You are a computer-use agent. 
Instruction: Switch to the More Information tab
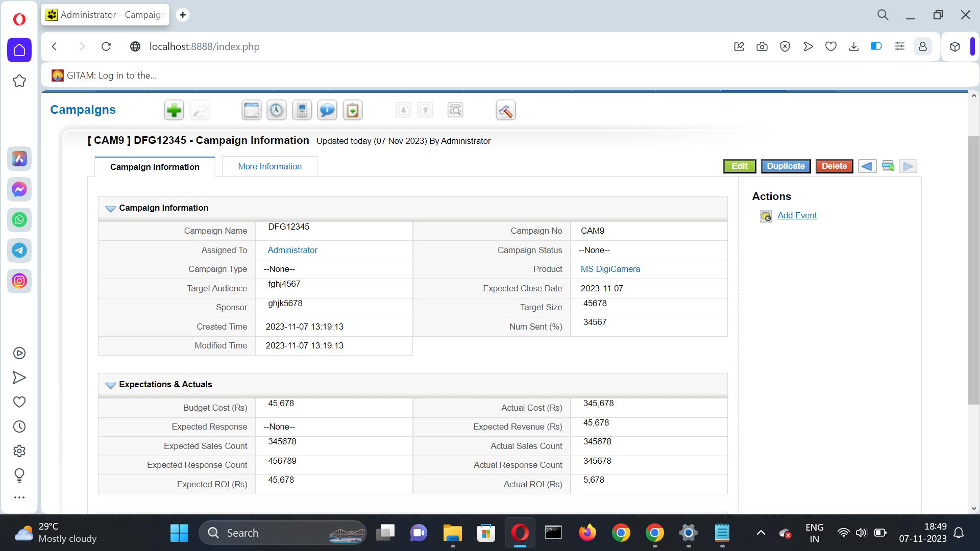pyautogui.click(x=269, y=167)
